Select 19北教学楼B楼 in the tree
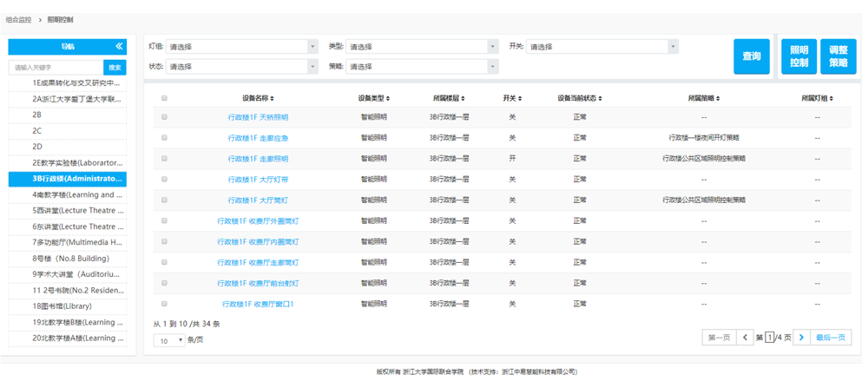 click(x=76, y=322)
